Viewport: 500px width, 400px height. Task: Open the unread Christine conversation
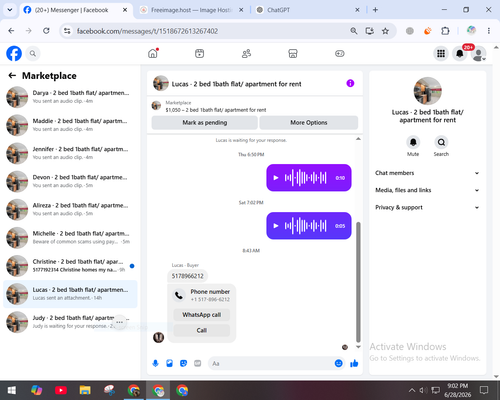pos(70,266)
